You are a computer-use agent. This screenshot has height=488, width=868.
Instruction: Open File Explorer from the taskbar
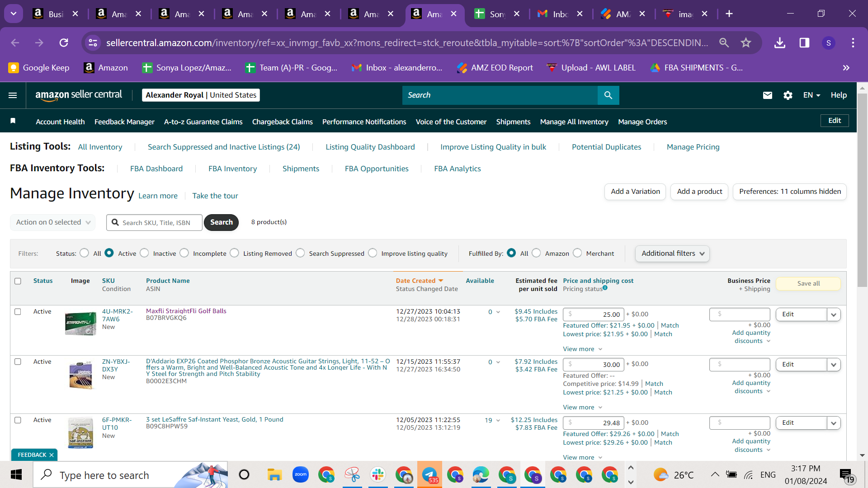[x=274, y=475]
